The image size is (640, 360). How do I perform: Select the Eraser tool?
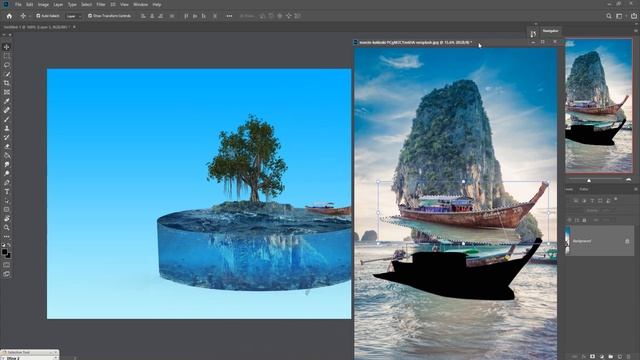tap(7, 146)
